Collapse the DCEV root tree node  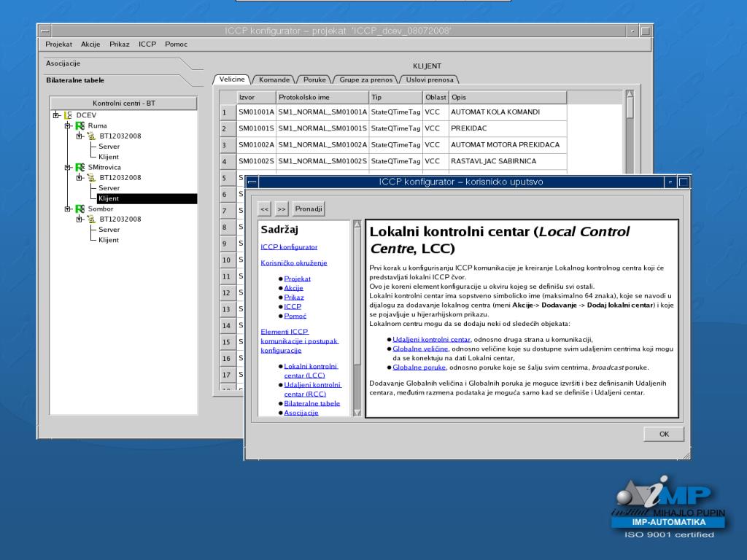[x=56, y=115]
